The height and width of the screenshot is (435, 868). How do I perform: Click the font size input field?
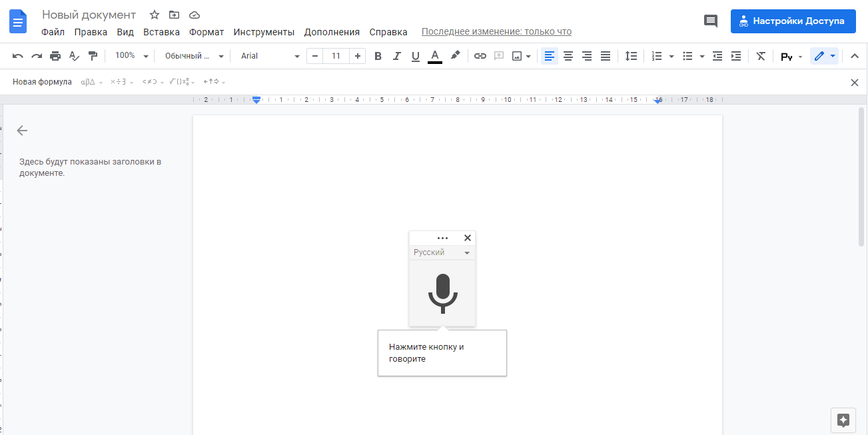coord(336,56)
